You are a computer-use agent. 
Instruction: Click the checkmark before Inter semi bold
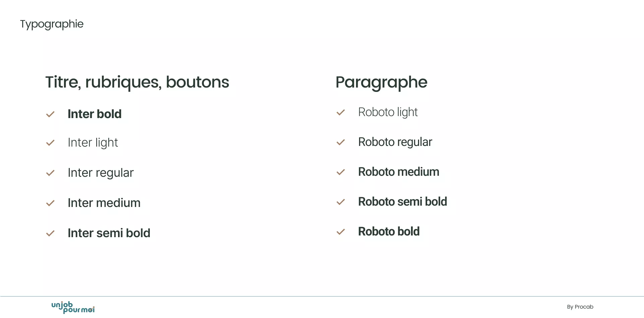(x=50, y=233)
